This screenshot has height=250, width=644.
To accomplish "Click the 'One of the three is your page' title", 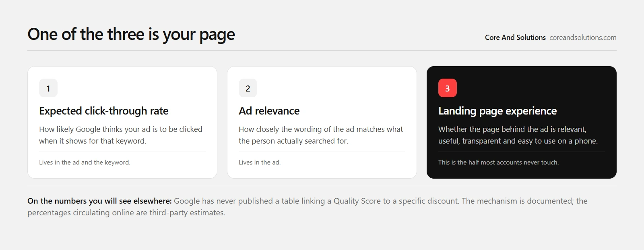I will point(131,35).
